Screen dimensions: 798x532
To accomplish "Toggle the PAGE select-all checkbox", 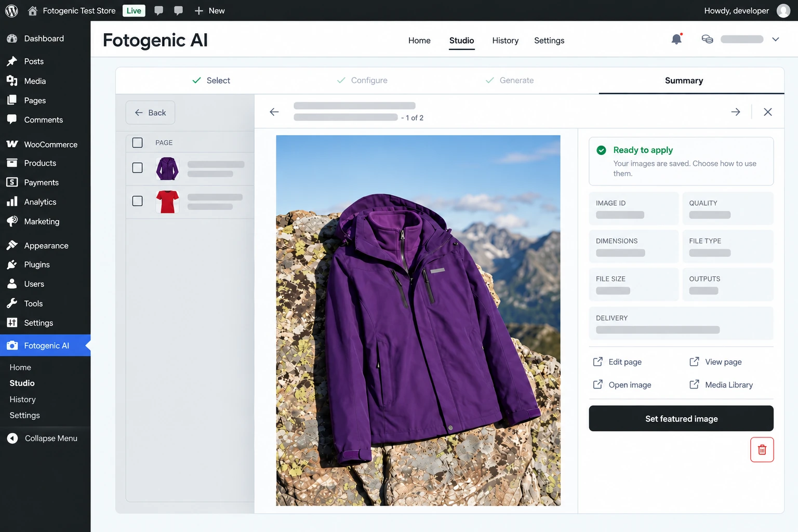I will click(137, 142).
